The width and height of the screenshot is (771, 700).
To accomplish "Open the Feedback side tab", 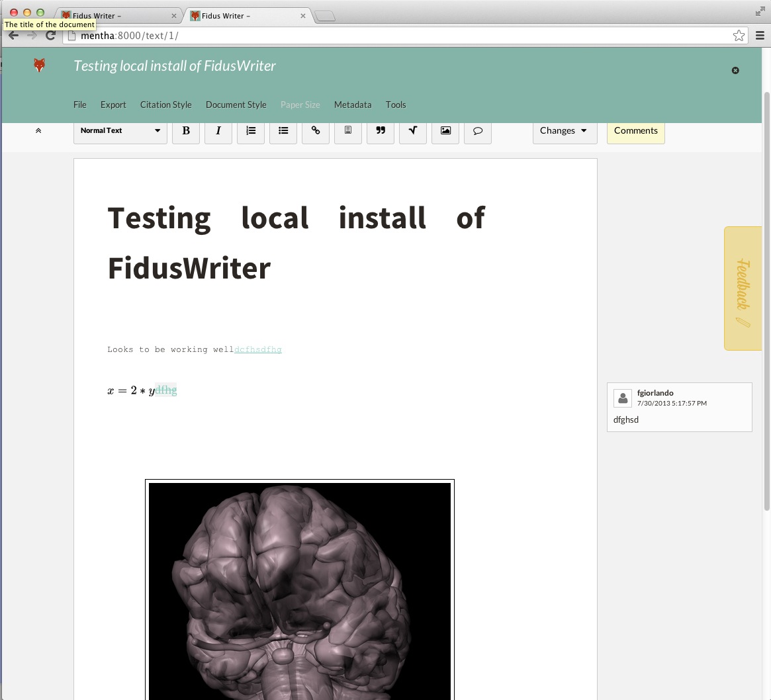I will click(743, 288).
